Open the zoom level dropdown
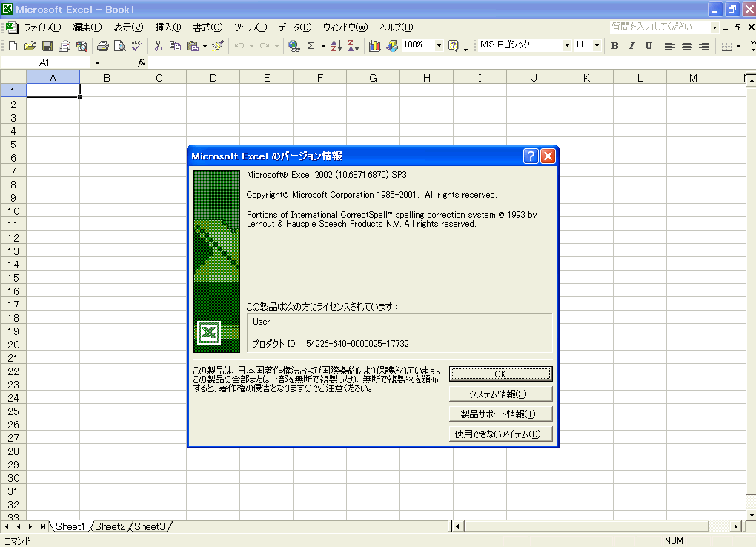Viewport: 756px width, 547px height. pos(437,45)
